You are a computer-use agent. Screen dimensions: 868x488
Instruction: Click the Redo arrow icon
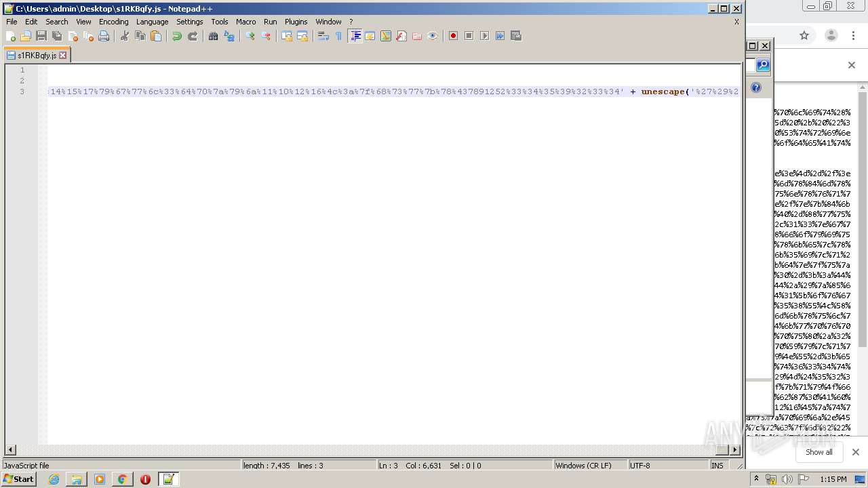(193, 36)
